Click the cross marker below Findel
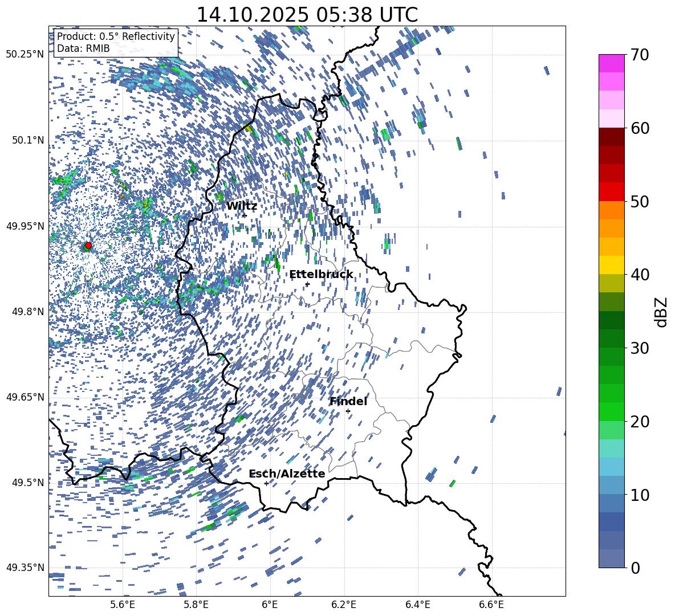The height and width of the screenshot is (616, 675). (x=348, y=411)
